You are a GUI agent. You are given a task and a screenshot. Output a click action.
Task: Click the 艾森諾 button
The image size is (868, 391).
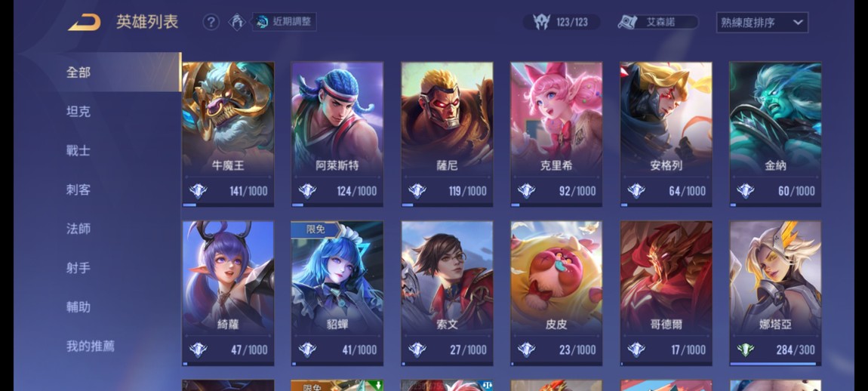coord(658,22)
